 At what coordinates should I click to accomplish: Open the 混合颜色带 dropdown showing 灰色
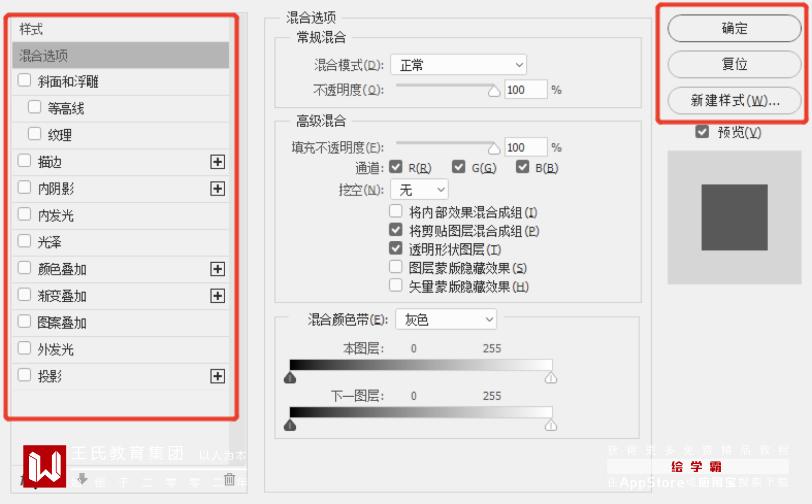446,319
